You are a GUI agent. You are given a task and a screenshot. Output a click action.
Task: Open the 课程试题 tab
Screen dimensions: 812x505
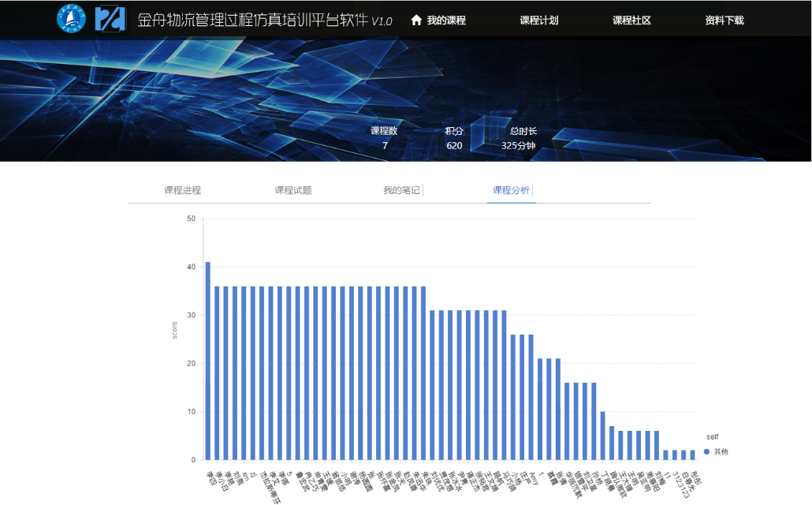point(292,190)
